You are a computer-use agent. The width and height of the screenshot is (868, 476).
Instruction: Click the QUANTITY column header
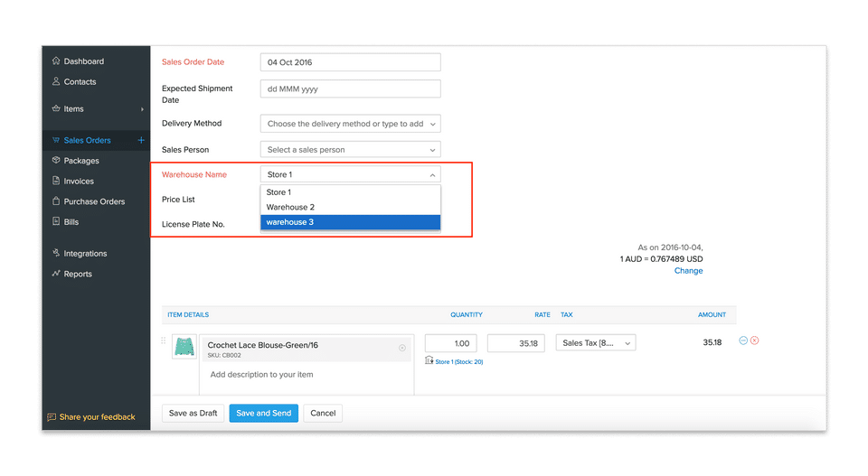[467, 315]
